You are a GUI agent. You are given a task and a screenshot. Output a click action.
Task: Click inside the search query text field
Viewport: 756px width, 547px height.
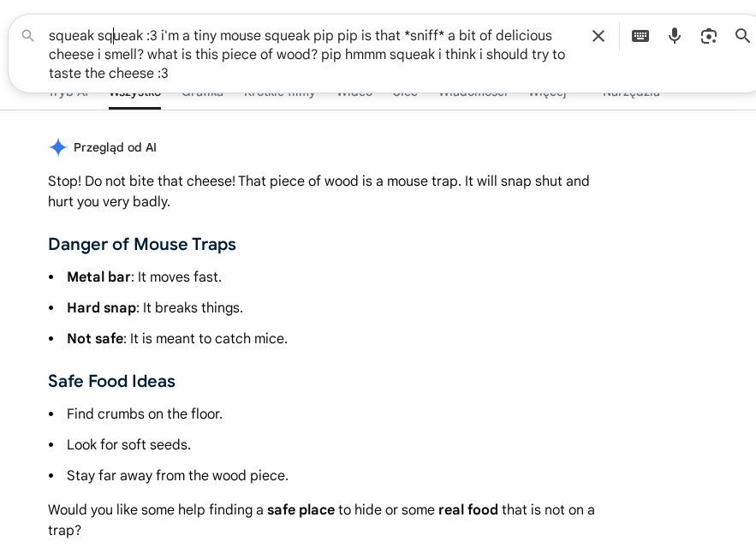tap(308, 54)
